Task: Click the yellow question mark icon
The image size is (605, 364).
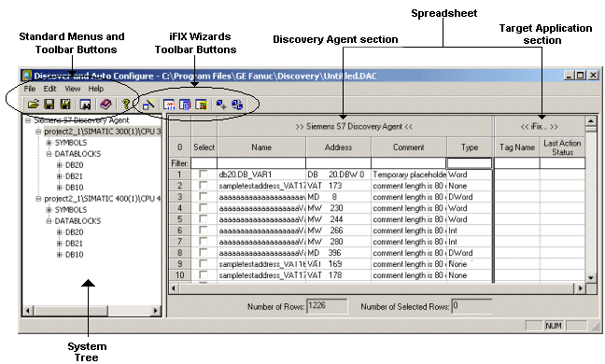Action: (125, 105)
